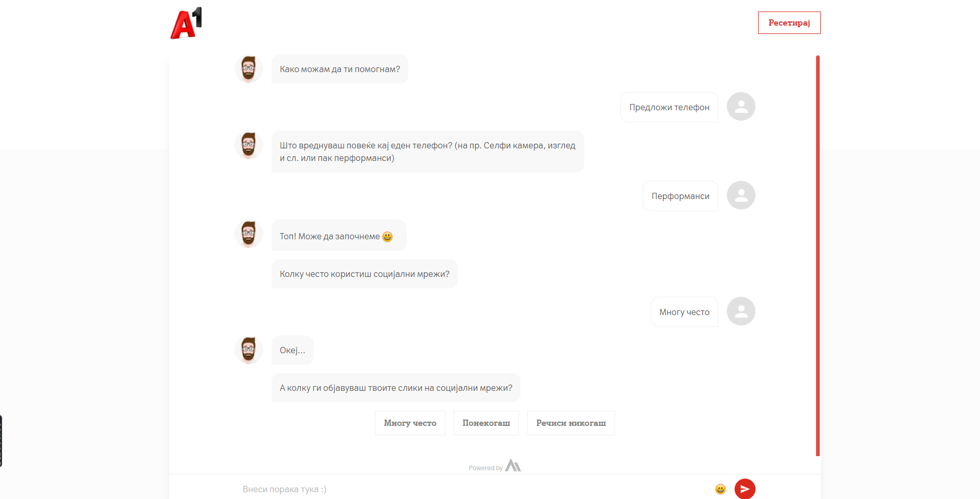Choose the 'Понекогаш' quick reply
The height and width of the screenshot is (499, 980).
coord(486,423)
